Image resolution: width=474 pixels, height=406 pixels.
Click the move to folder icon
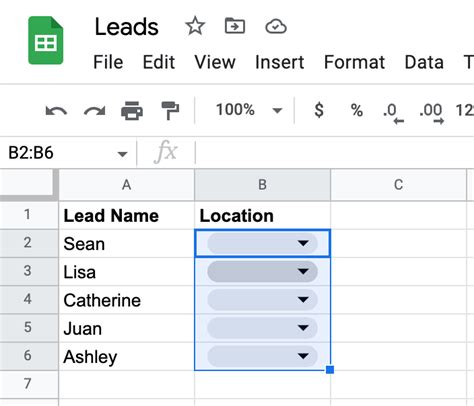pos(235,26)
